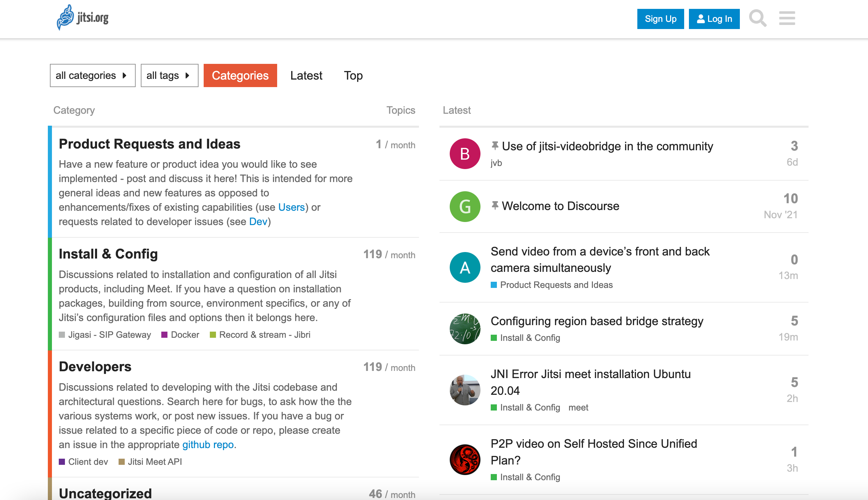This screenshot has width=868, height=500.
Task: Click the Sign Up button icon
Action: pos(661,18)
